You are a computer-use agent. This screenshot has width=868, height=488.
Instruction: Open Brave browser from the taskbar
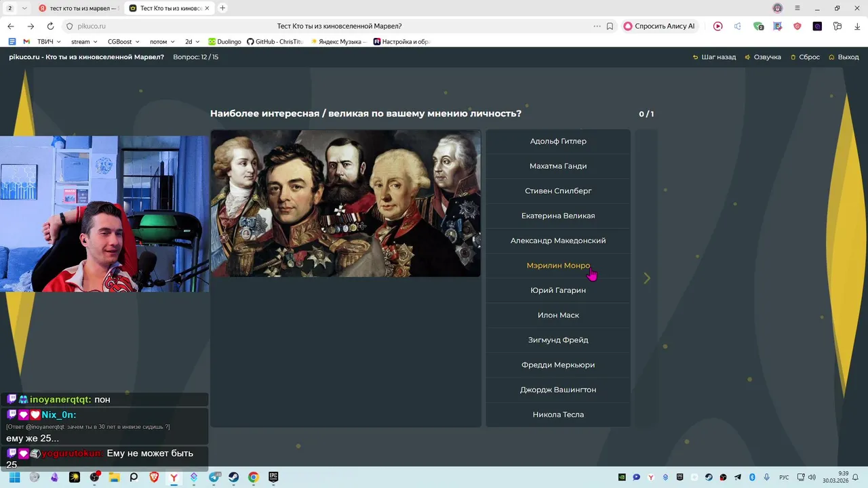pyautogui.click(x=154, y=477)
